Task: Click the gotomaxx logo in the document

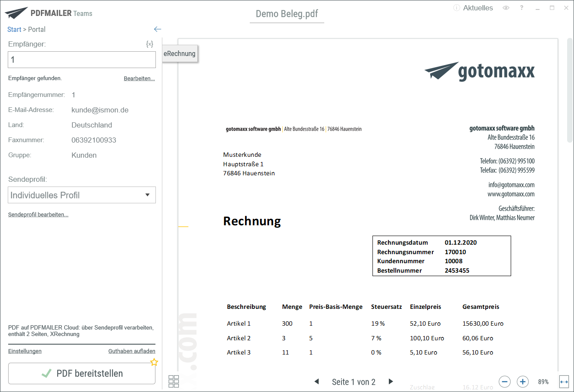Action: tap(479, 72)
